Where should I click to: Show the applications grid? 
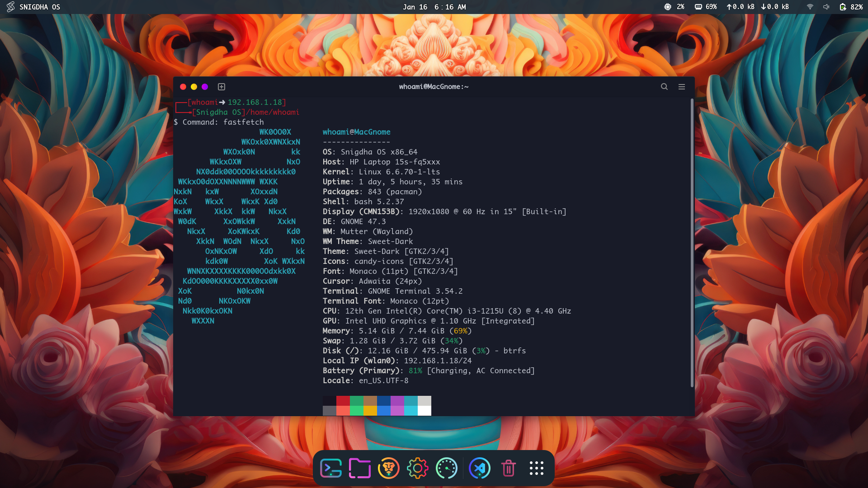(x=537, y=468)
